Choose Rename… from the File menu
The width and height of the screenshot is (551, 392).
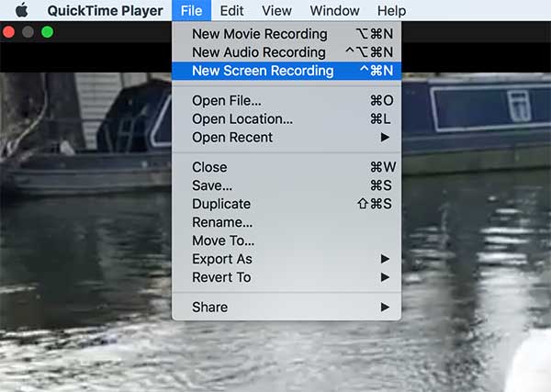point(287,222)
